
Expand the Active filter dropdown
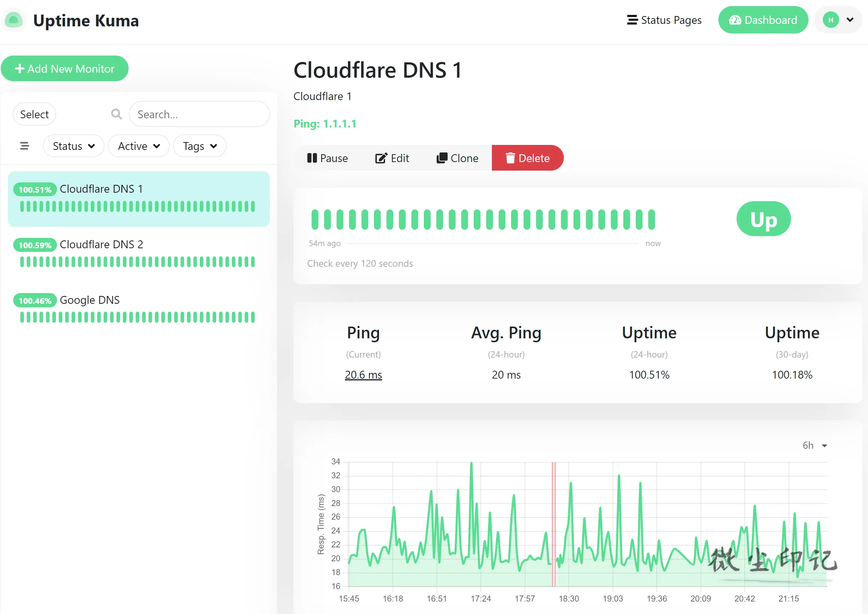click(x=139, y=146)
